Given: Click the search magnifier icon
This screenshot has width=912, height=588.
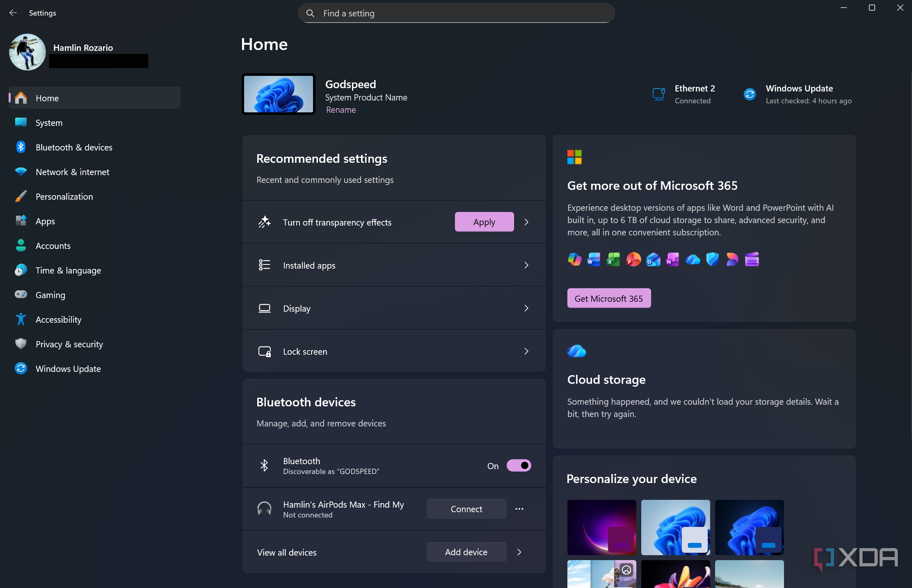Looking at the screenshot, I should 311,13.
